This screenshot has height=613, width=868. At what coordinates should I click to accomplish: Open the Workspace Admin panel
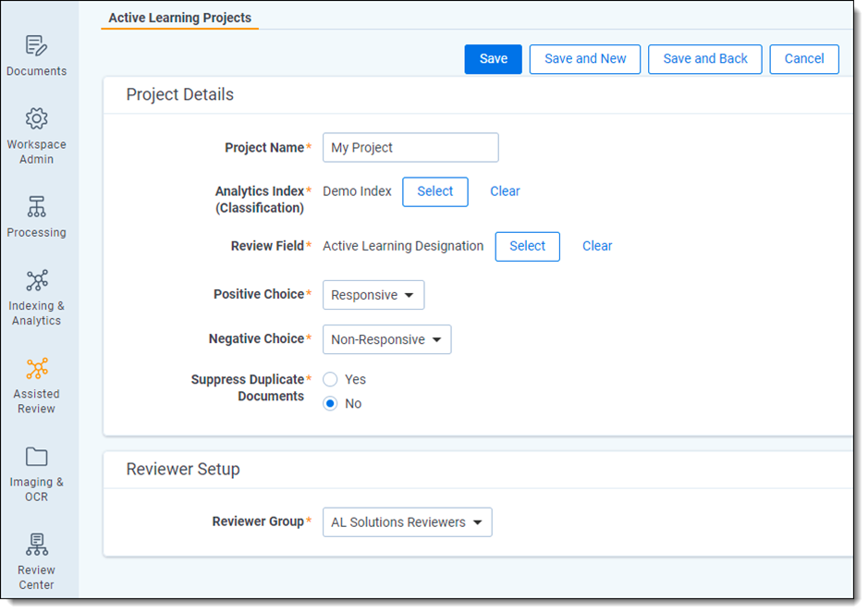(x=37, y=134)
